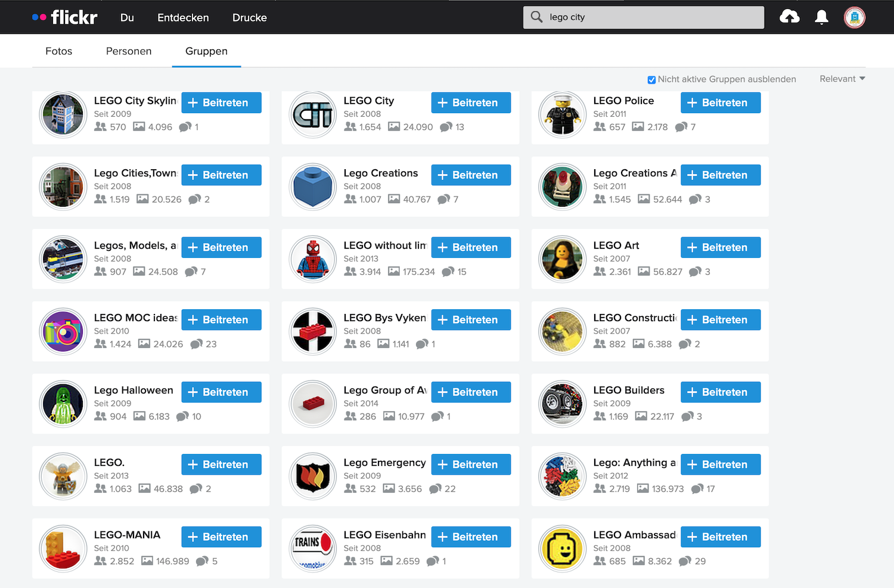Image resolution: width=894 pixels, height=588 pixels.
Task: Click Beitreten for LEGO Bys Vyken
Action: click(471, 320)
